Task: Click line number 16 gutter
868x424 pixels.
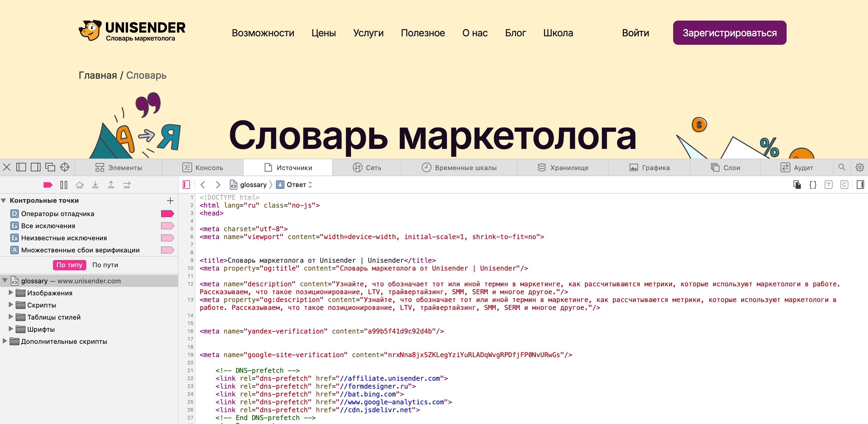Action: pyautogui.click(x=190, y=331)
